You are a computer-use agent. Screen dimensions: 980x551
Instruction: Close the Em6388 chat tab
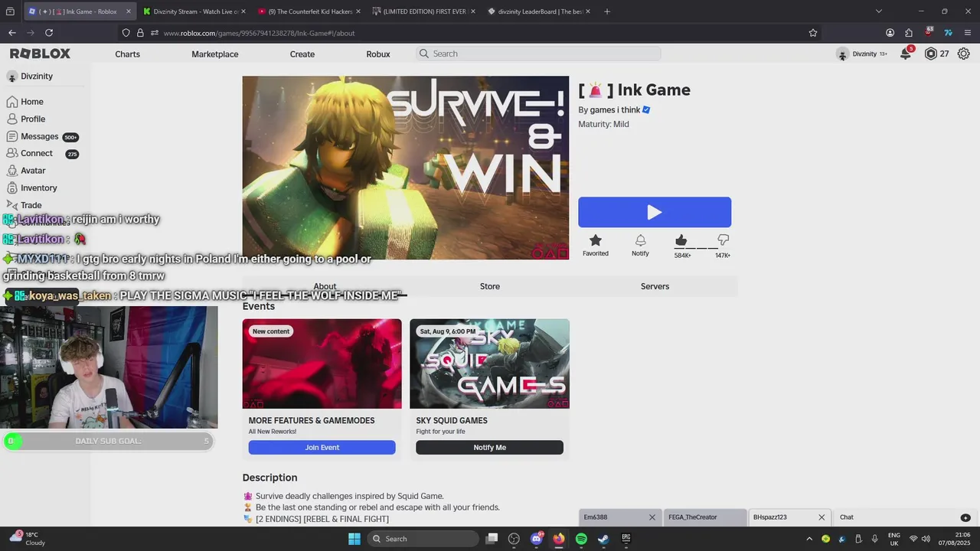pyautogui.click(x=652, y=517)
